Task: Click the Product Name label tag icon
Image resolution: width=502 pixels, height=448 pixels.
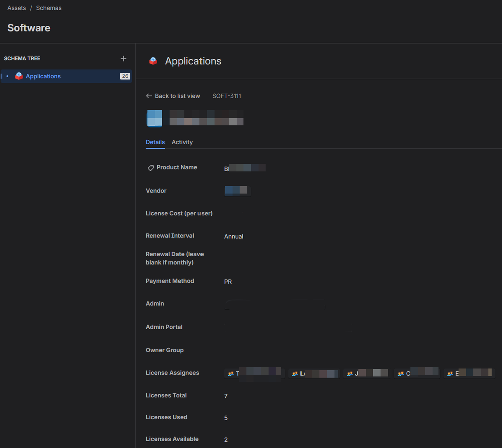Action: [150, 168]
